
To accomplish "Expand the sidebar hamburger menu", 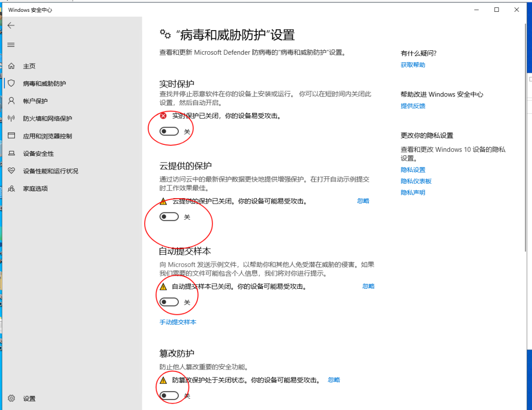I will (x=11, y=44).
